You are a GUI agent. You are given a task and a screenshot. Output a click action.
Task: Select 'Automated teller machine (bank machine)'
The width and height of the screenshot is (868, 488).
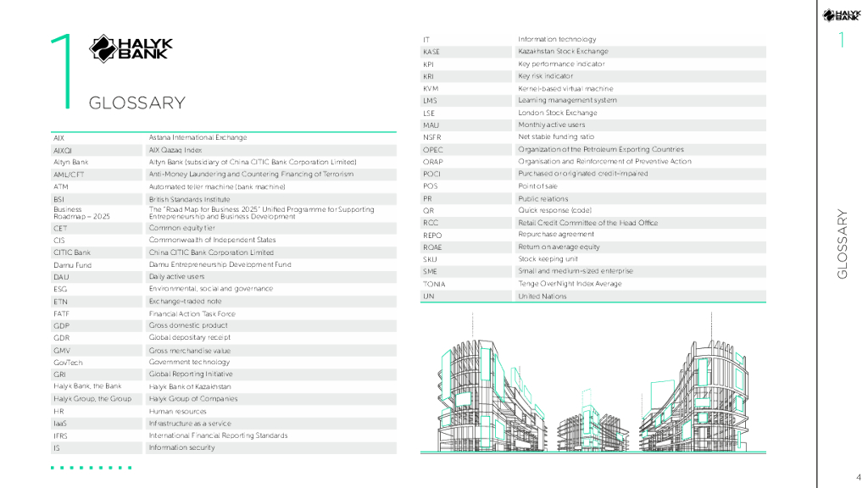point(217,186)
